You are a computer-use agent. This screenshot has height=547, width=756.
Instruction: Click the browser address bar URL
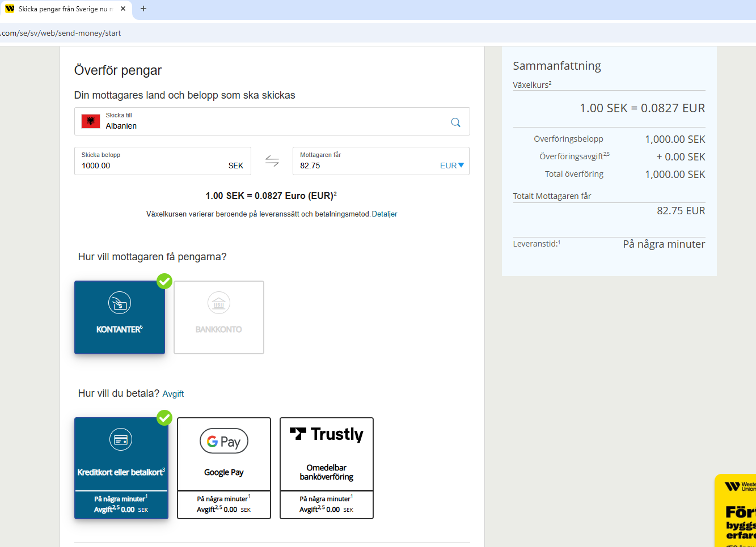coord(62,33)
